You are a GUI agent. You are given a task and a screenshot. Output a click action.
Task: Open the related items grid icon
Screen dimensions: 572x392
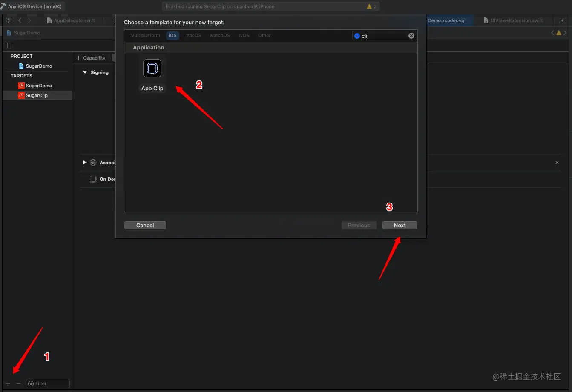coord(9,20)
